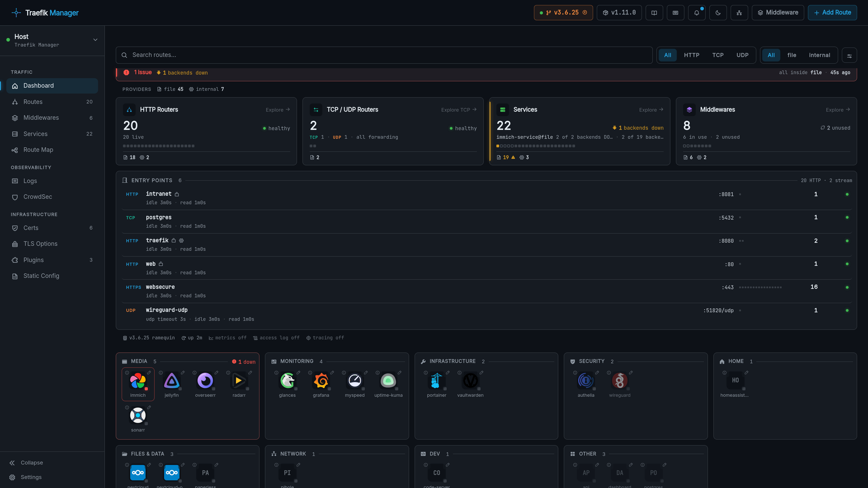Open Logs in the sidebar
Viewport: 868px width, 488px height.
pos(52,181)
